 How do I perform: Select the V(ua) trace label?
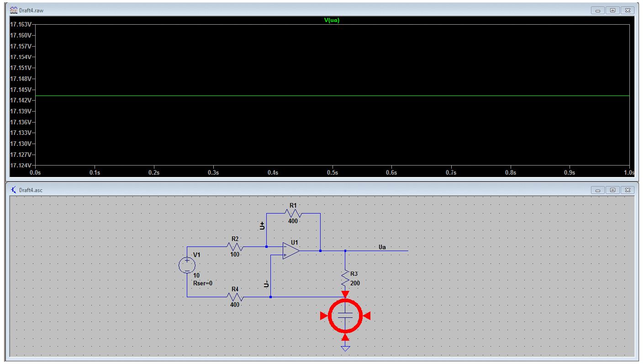point(332,20)
